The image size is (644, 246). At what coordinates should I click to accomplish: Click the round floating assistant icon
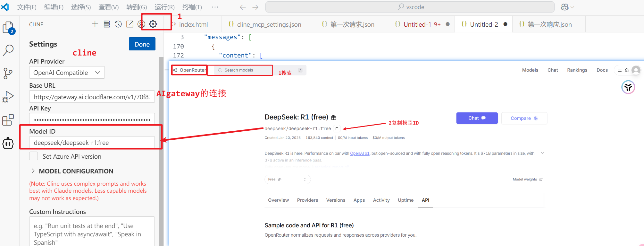point(628,87)
